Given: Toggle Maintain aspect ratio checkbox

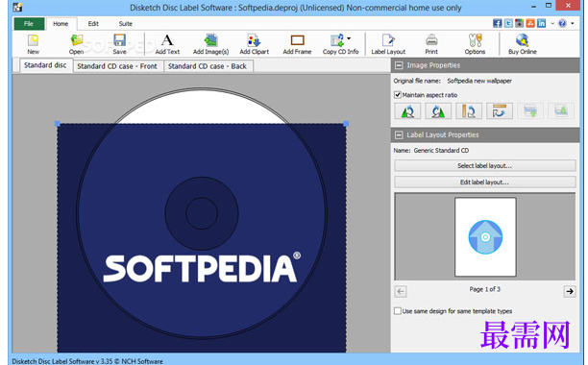Looking at the screenshot, I should click(398, 95).
